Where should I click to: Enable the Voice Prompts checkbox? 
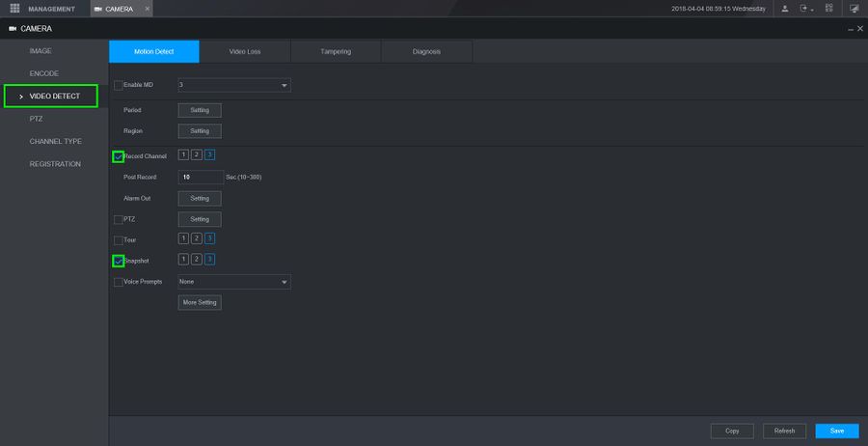coord(118,282)
